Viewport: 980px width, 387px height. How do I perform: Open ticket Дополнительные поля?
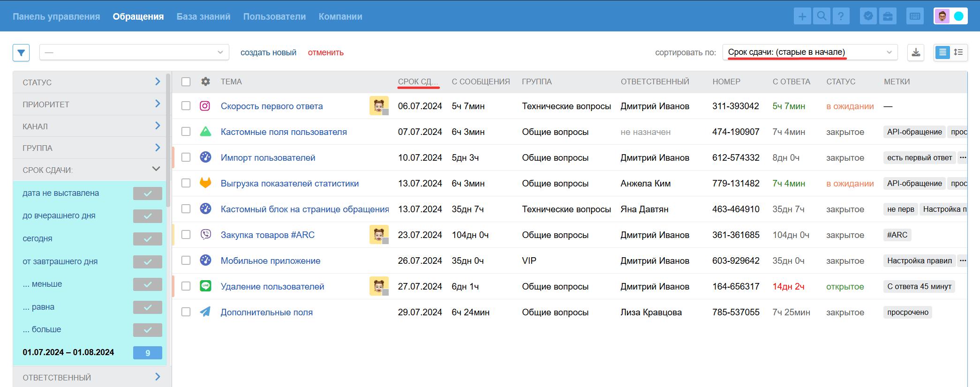click(267, 312)
